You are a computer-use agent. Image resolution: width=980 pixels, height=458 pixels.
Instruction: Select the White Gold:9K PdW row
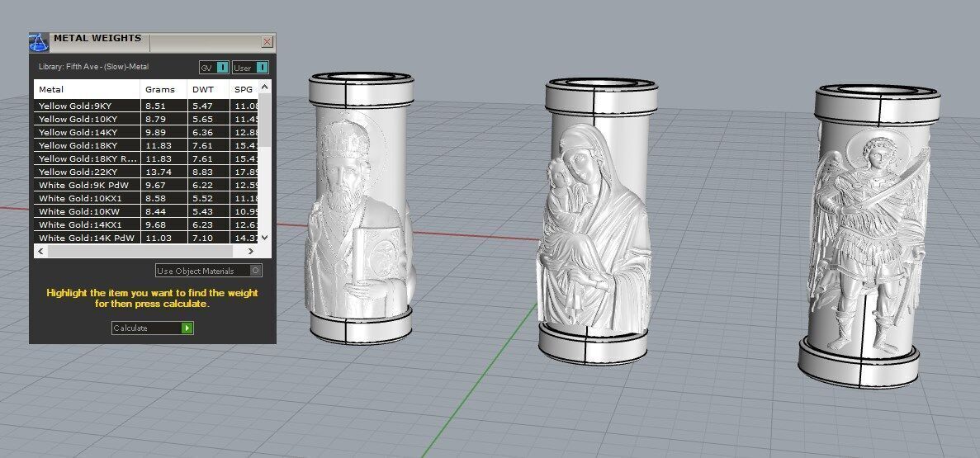click(145, 185)
